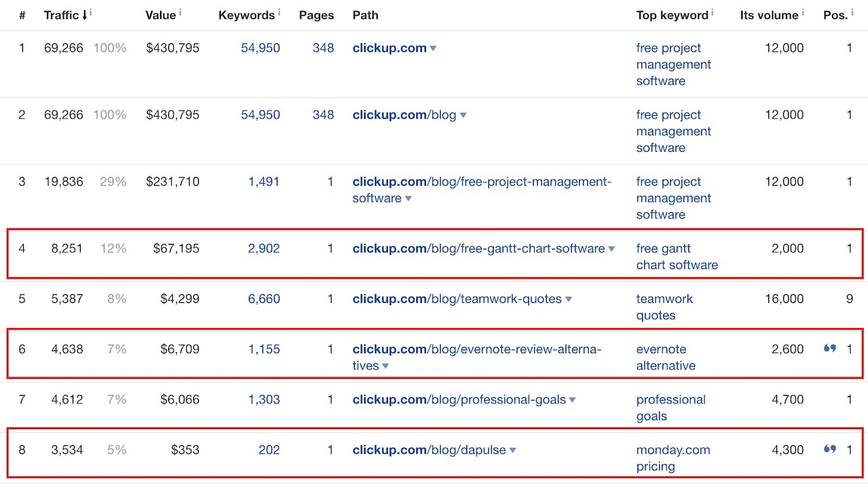Click pages count 348 in clickup.com/blog row
The width and height of the screenshot is (868, 488).
tap(323, 115)
